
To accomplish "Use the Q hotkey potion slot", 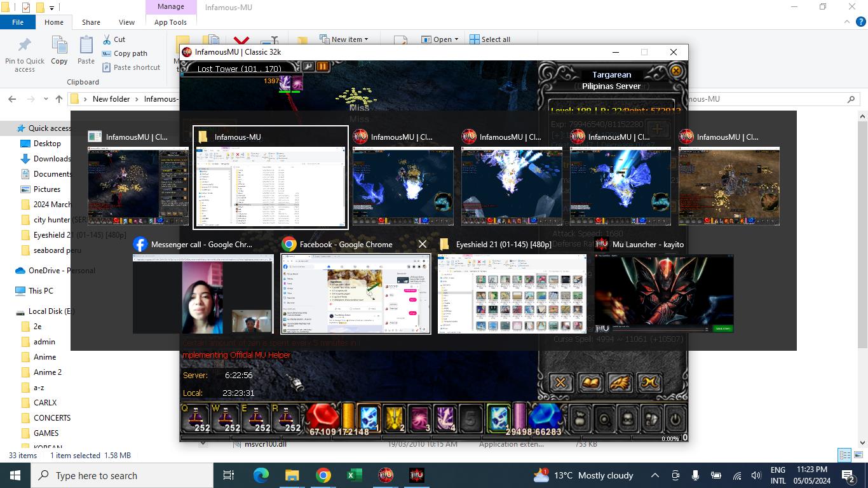I will coord(196,418).
